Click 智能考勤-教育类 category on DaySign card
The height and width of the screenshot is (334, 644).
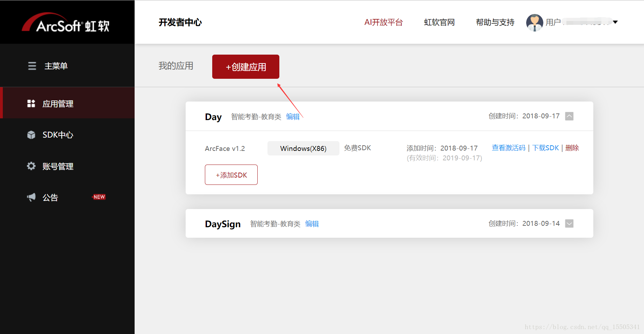(276, 224)
